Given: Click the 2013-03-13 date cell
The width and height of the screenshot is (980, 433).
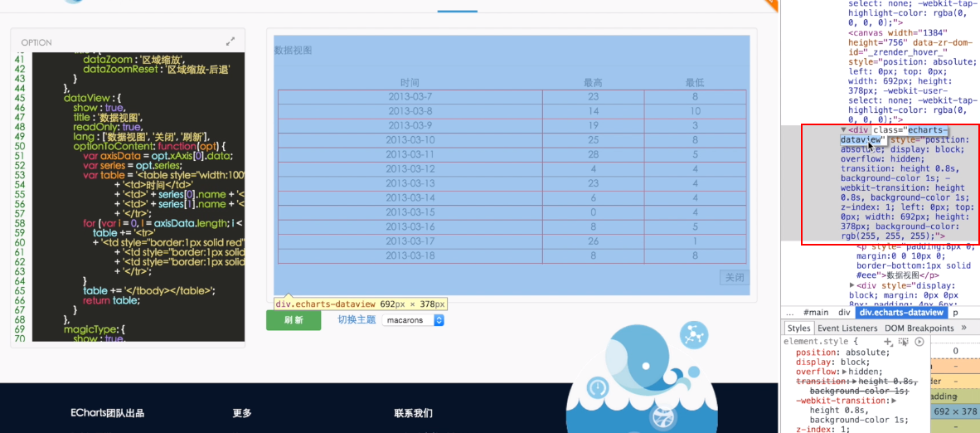Looking at the screenshot, I should pyautogui.click(x=410, y=183).
